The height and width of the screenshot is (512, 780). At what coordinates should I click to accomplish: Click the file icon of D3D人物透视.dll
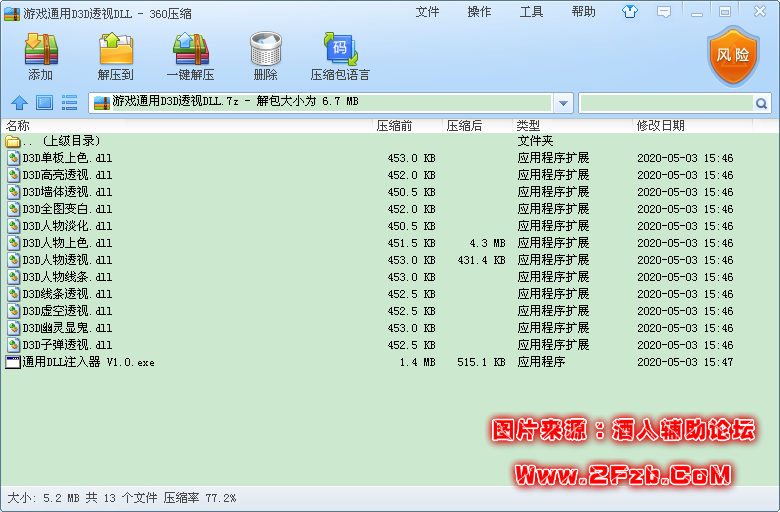tap(13, 260)
